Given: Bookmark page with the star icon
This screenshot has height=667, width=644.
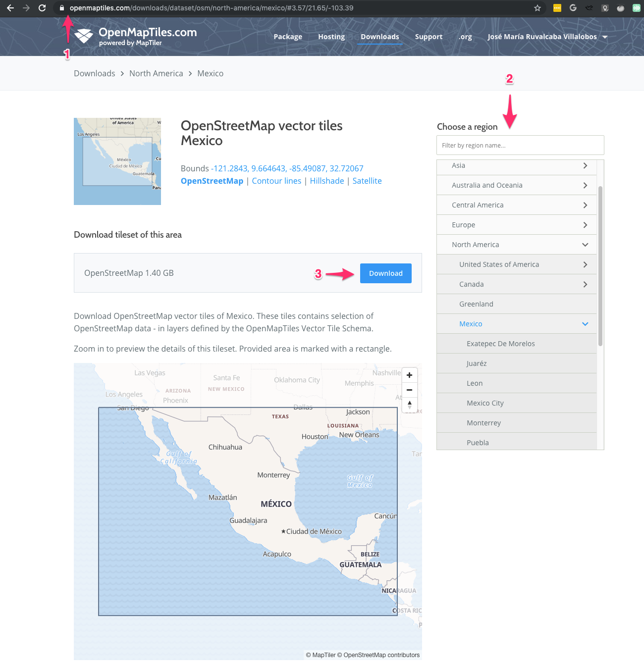Looking at the screenshot, I should [537, 8].
